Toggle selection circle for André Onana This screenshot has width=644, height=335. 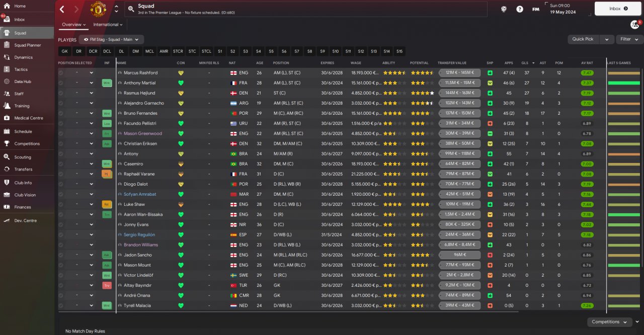pyautogui.click(x=61, y=295)
